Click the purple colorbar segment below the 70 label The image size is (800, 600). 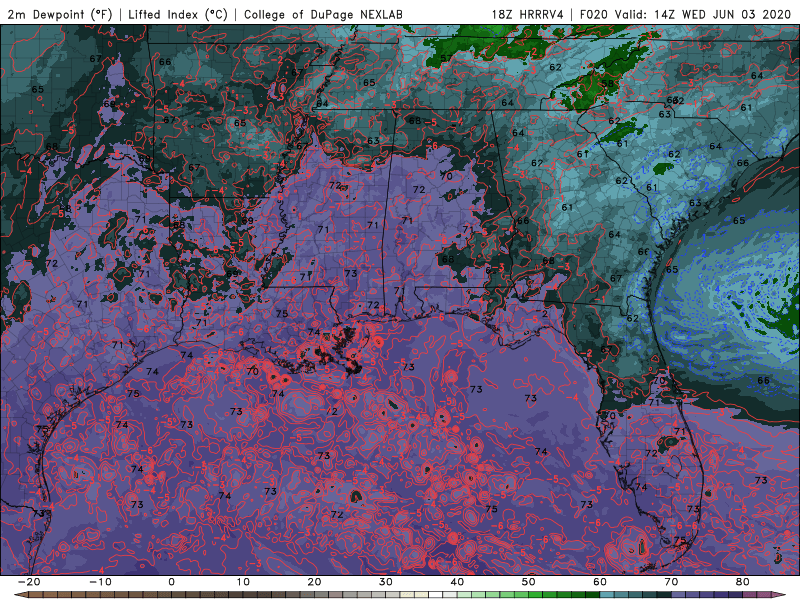pos(679,595)
